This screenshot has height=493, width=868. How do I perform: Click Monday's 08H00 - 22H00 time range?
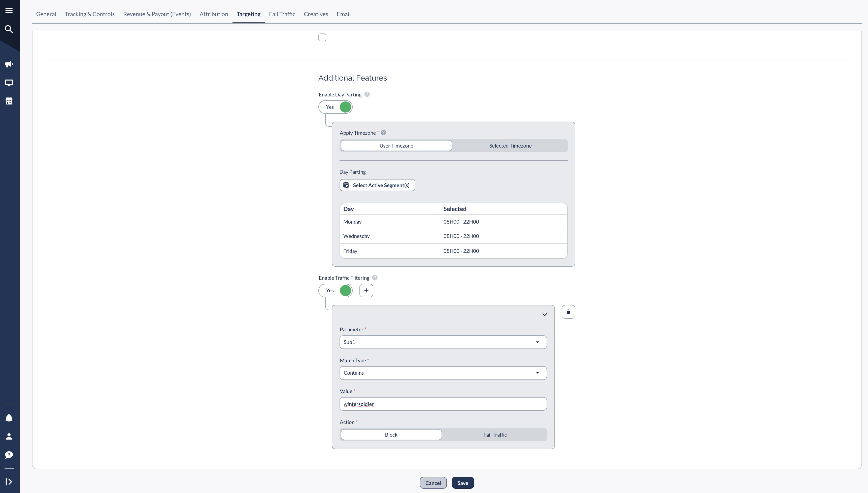461,222
